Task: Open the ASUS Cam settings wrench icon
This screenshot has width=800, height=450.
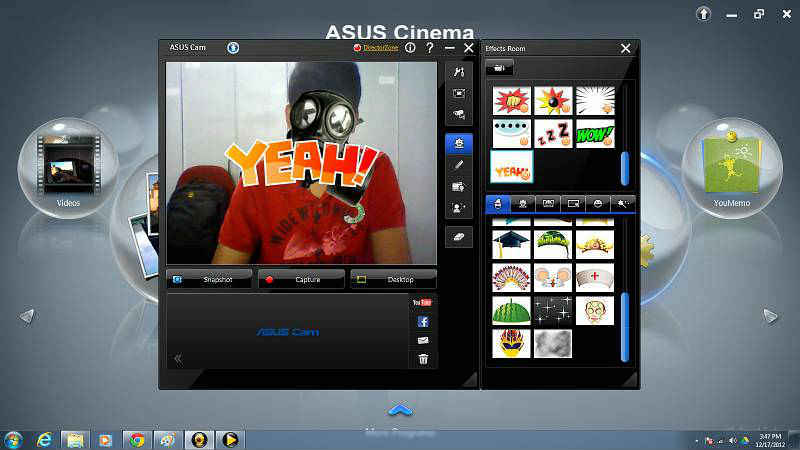Action: point(459,72)
